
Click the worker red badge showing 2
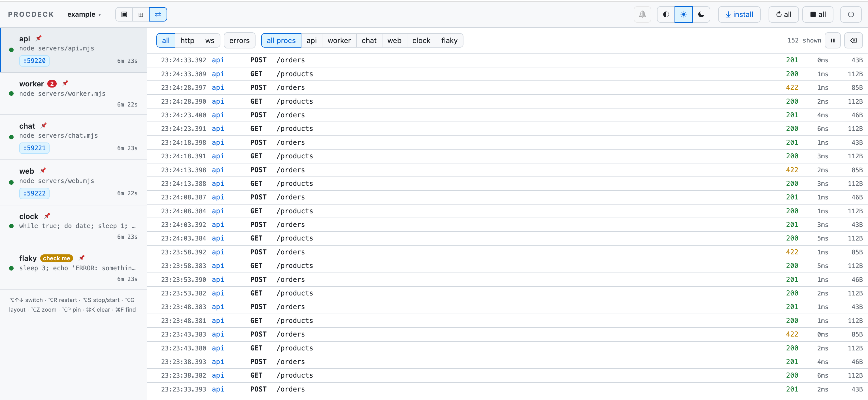click(x=52, y=84)
